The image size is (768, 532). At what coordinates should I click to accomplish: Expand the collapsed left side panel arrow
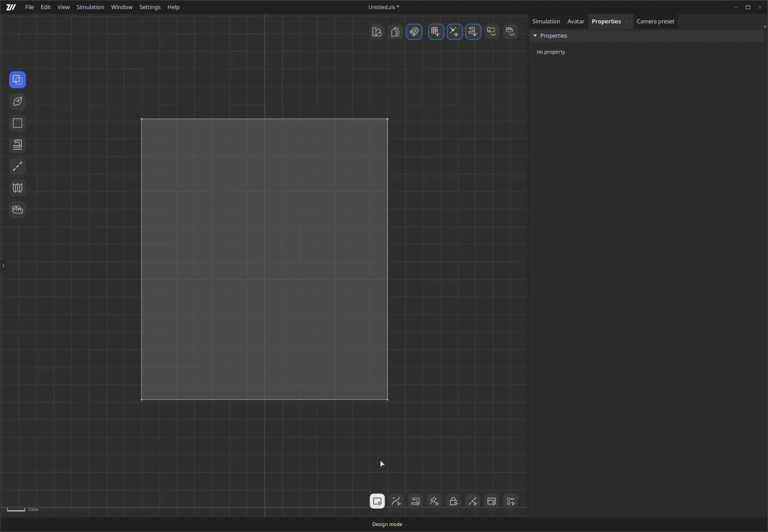(3, 266)
